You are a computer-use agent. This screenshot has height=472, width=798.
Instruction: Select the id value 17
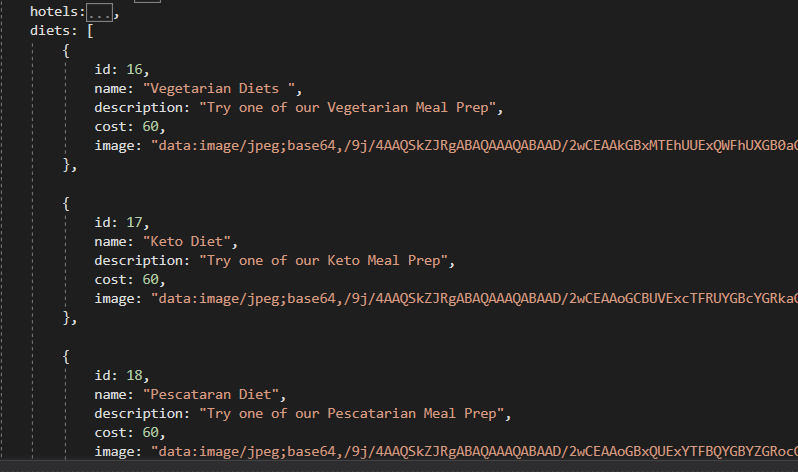(x=134, y=223)
